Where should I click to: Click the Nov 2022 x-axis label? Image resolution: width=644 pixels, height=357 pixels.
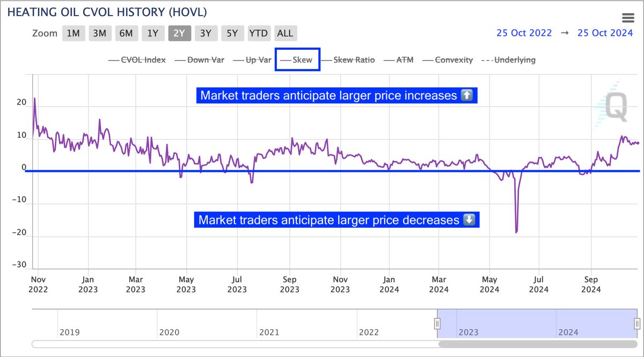[x=39, y=284]
